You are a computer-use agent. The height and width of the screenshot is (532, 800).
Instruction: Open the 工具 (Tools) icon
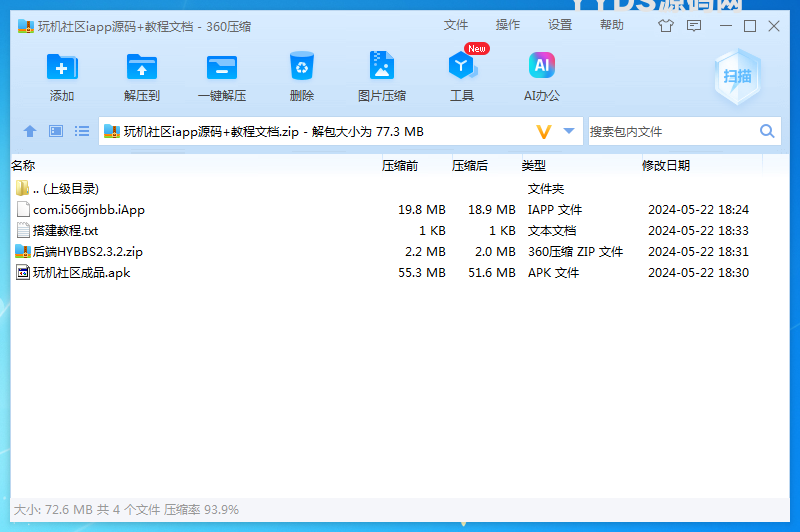pos(462,68)
